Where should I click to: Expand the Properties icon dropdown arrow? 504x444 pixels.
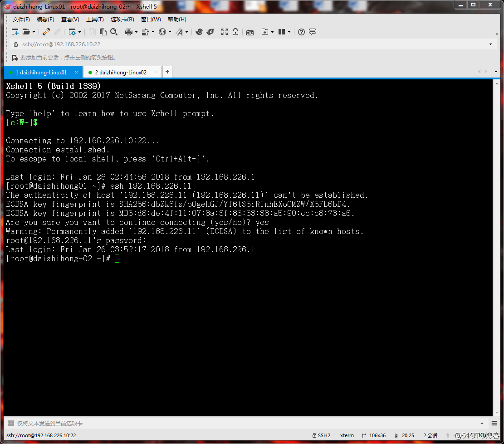(x=80, y=32)
